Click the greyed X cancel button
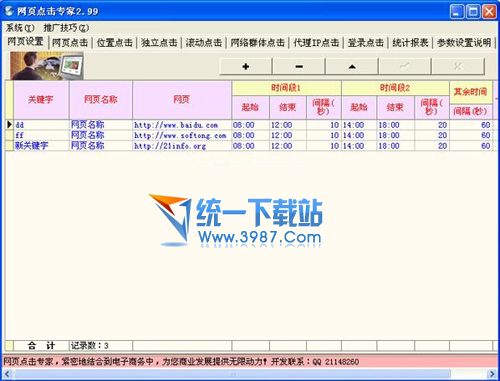The image size is (500, 381). point(458,66)
